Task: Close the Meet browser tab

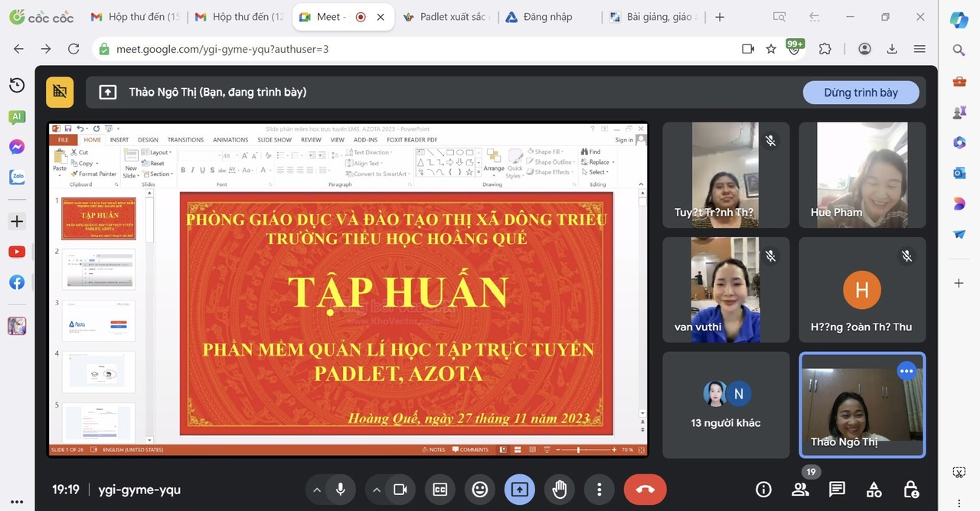Action: [381, 17]
